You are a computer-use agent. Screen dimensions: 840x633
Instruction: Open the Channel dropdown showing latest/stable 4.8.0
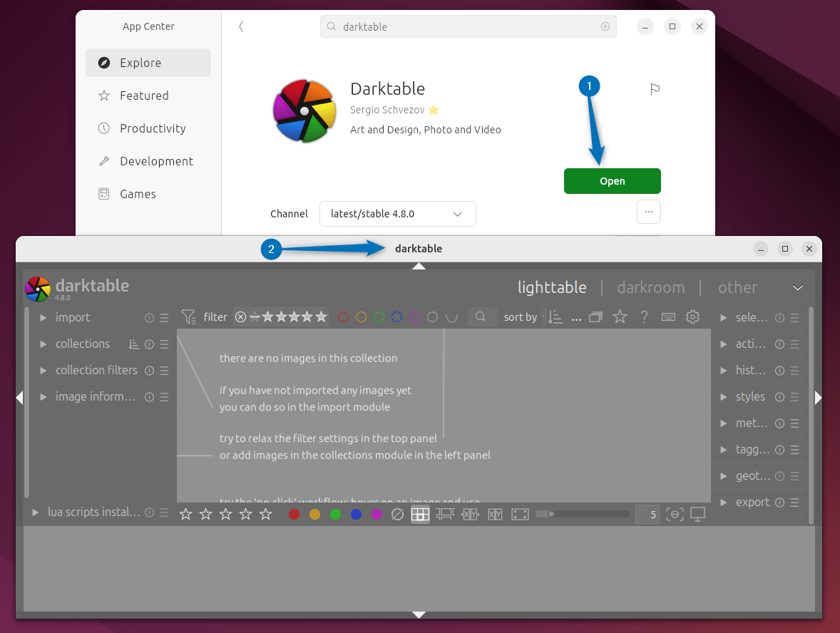pos(397,214)
